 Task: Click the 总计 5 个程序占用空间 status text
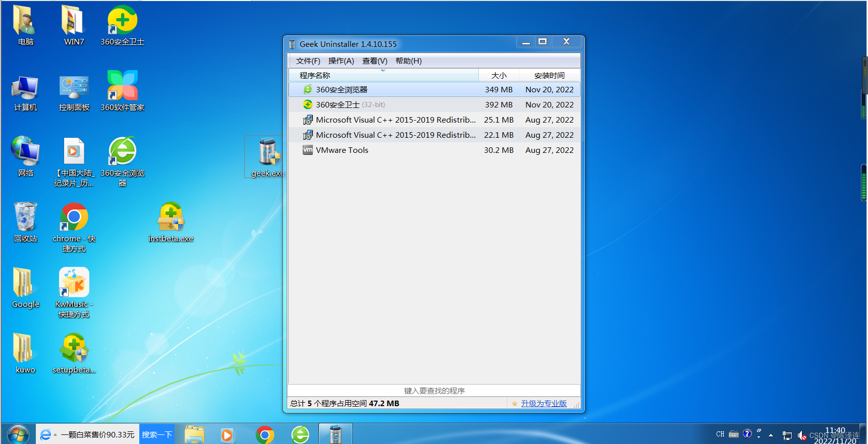pos(345,404)
